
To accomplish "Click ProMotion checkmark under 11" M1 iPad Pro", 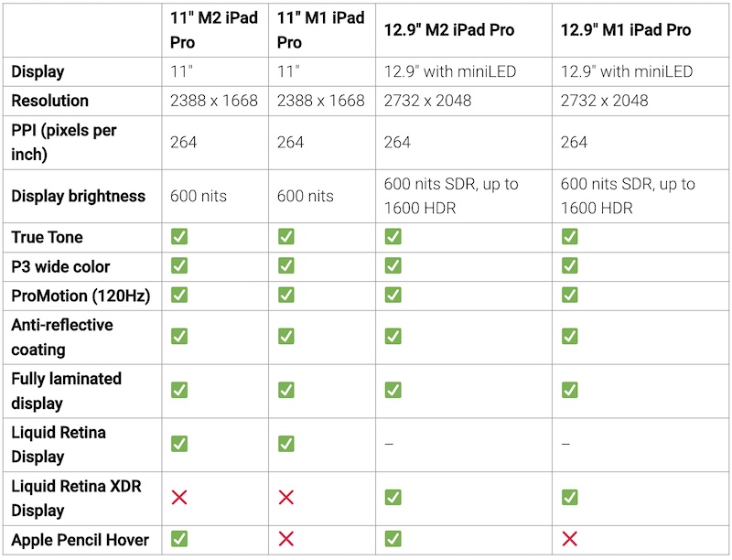I will coord(286,296).
